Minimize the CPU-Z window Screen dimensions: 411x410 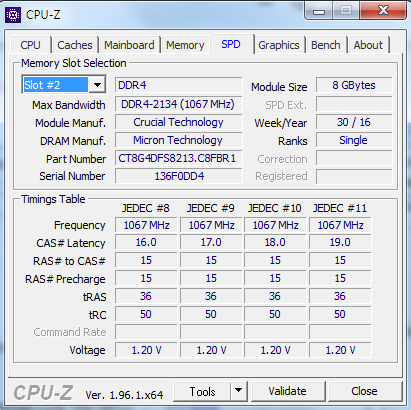coord(319,11)
